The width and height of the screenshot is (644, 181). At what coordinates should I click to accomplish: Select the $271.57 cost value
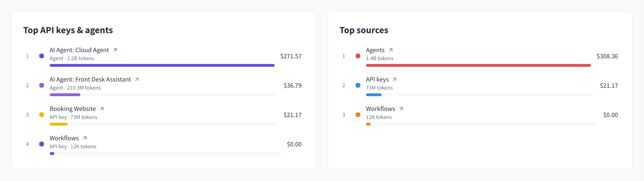[x=291, y=56]
